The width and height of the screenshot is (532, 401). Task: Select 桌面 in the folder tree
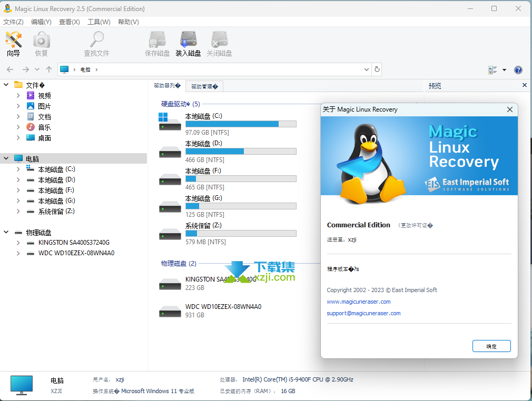(x=44, y=138)
